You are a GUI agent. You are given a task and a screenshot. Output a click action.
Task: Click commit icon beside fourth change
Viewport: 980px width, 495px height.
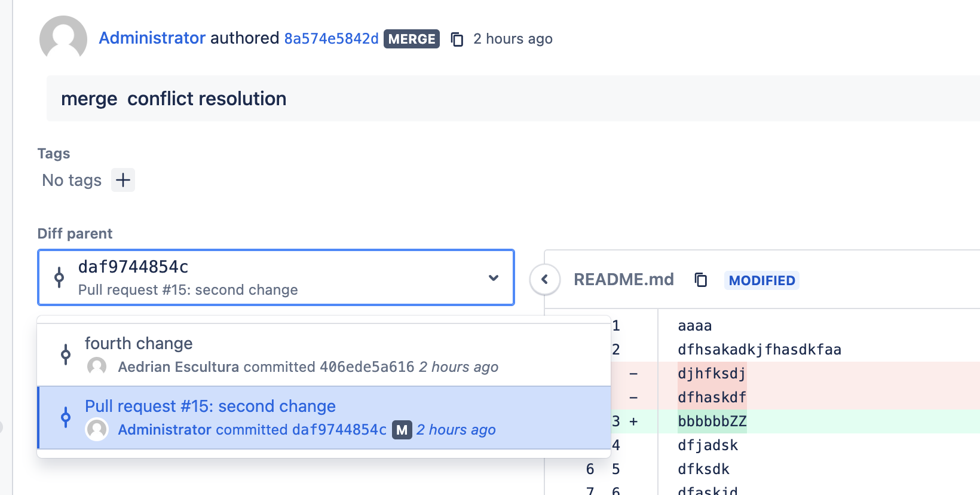66,355
